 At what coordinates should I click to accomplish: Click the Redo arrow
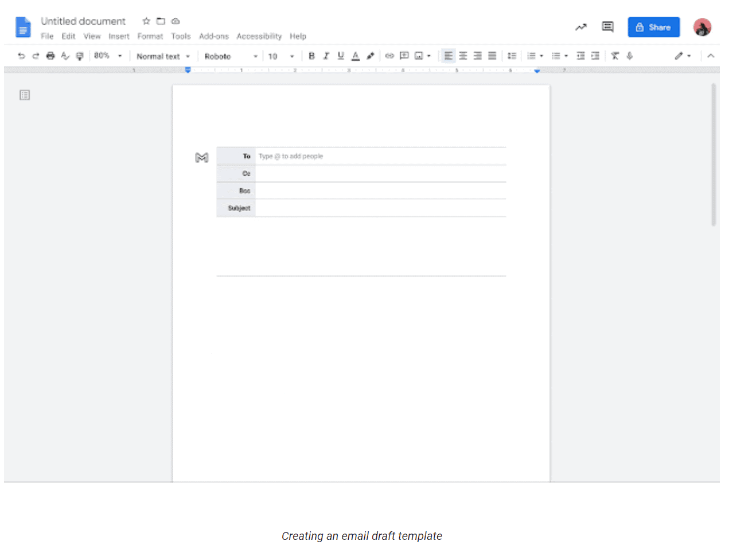tap(36, 56)
